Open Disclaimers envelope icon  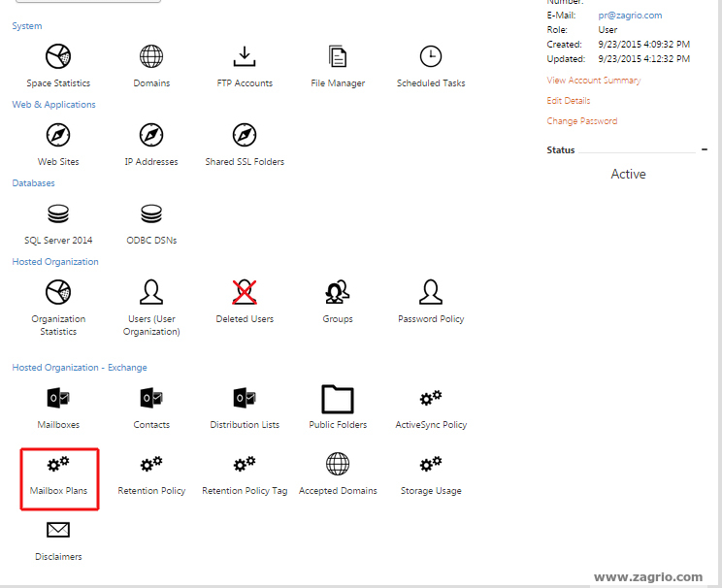(x=58, y=530)
